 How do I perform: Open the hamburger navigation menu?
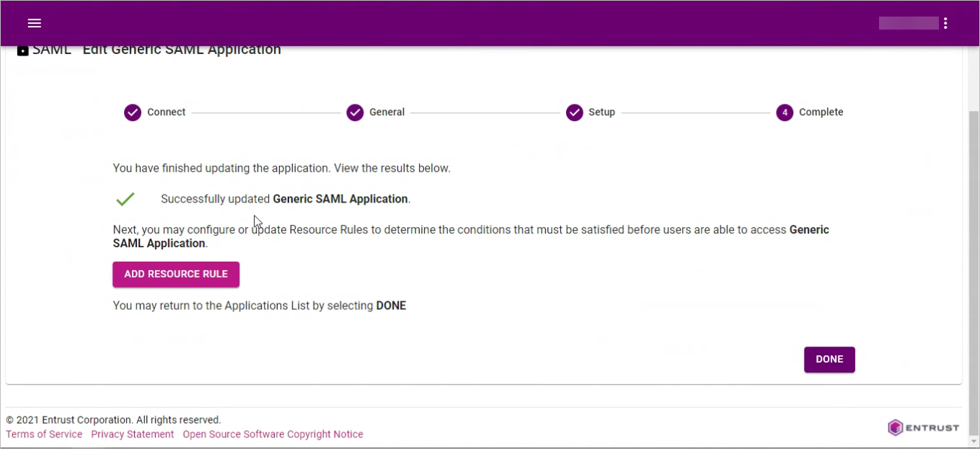click(34, 23)
